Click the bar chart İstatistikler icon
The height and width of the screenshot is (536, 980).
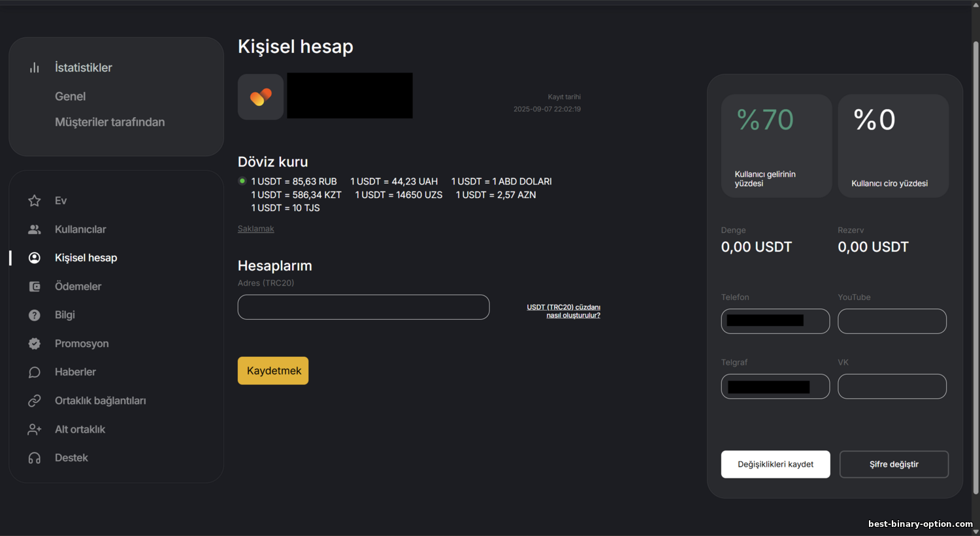pyautogui.click(x=35, y=67)
